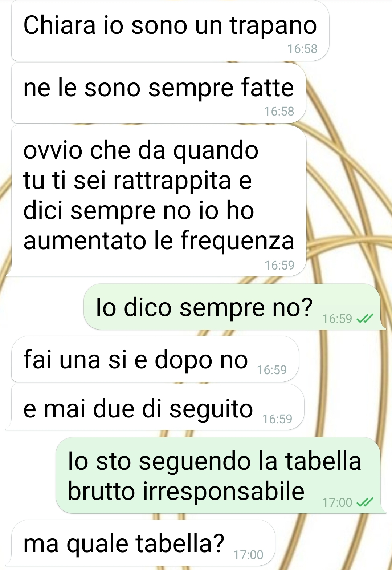Image resolution: width=392 pixels, height=570 pixels.
Task: Select the message 'ma quale tabella?'
Action: click(143, 543)
